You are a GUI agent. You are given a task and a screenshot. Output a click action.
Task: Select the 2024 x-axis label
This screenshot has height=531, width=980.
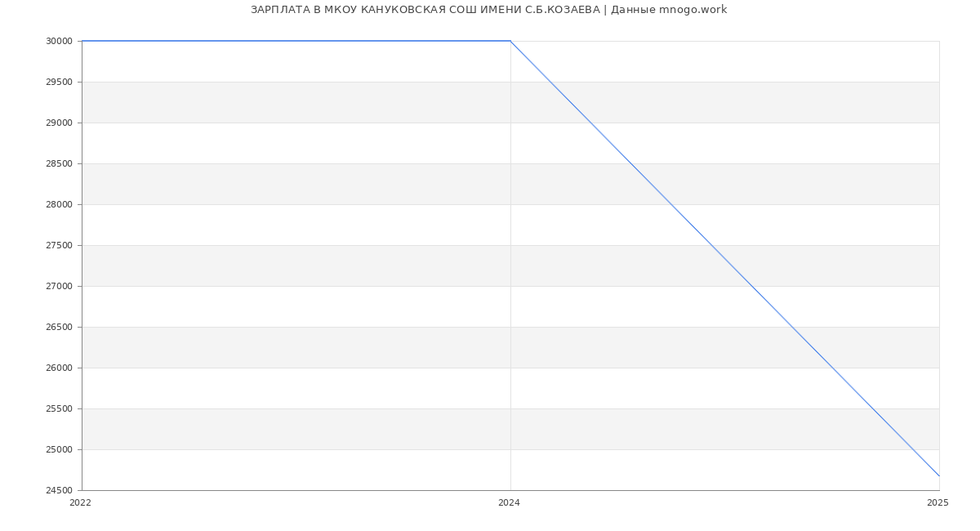(x=509, y=503)
